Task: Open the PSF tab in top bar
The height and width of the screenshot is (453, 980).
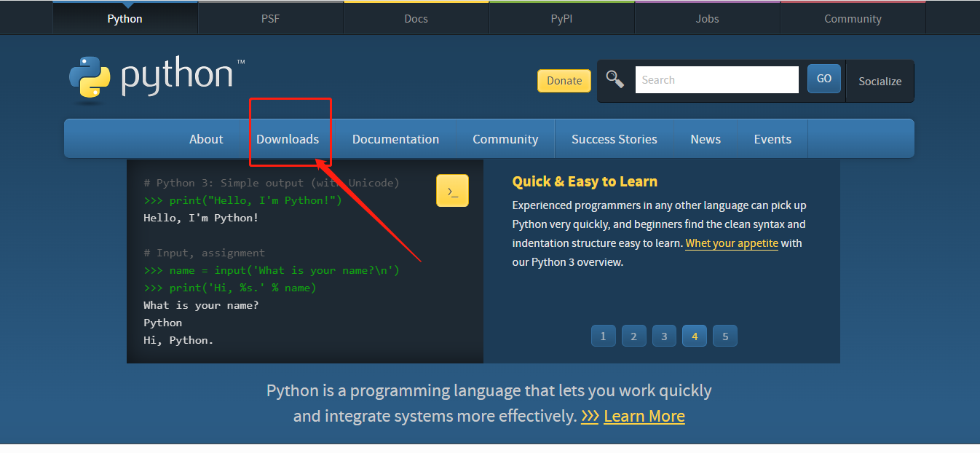Action: (x=271, y=18)
